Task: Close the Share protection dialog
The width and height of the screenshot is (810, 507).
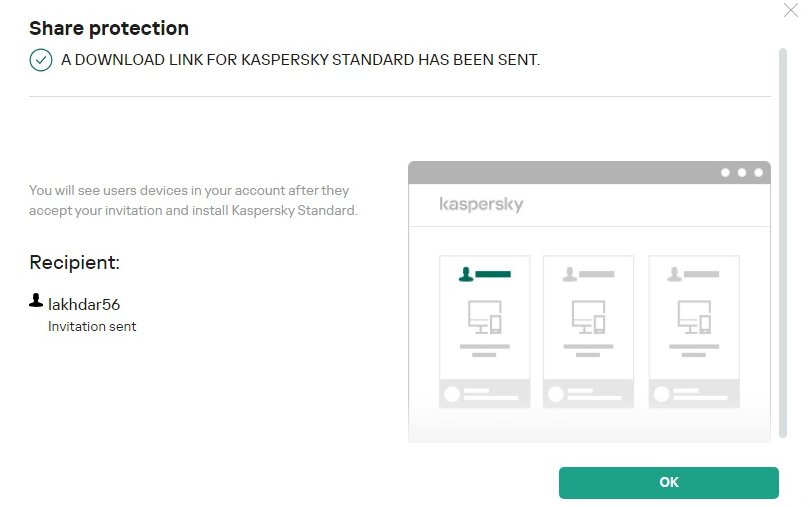Action: click(x=791, y=11)
